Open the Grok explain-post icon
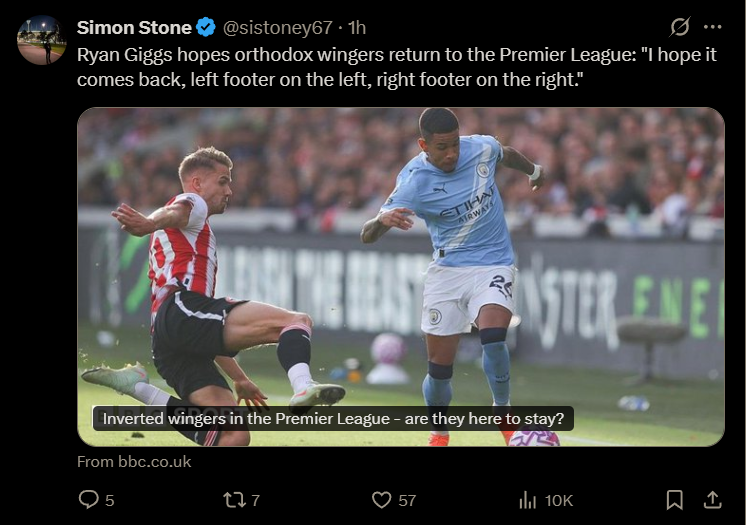 click(x=679, y=27)
